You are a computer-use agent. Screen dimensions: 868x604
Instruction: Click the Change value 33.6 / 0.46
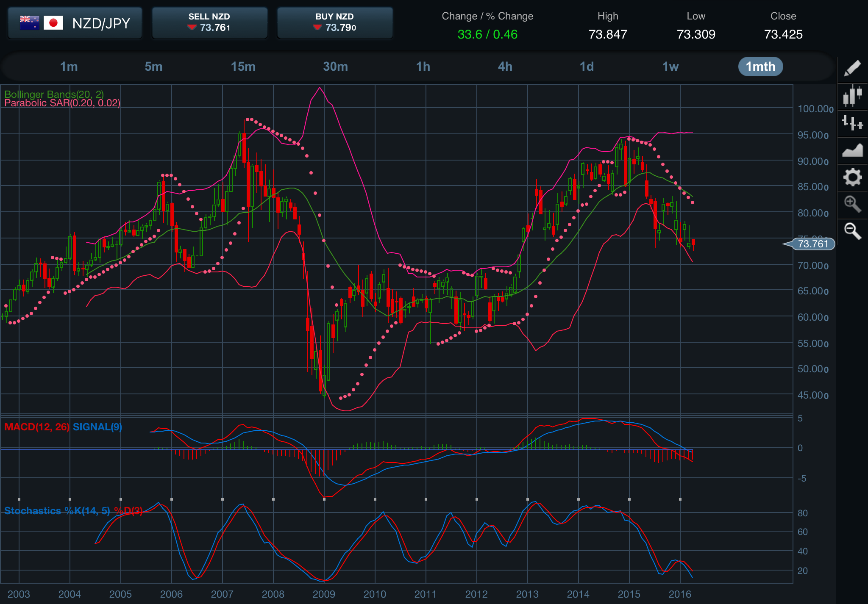pyautogui.click(x=487, y=34)
